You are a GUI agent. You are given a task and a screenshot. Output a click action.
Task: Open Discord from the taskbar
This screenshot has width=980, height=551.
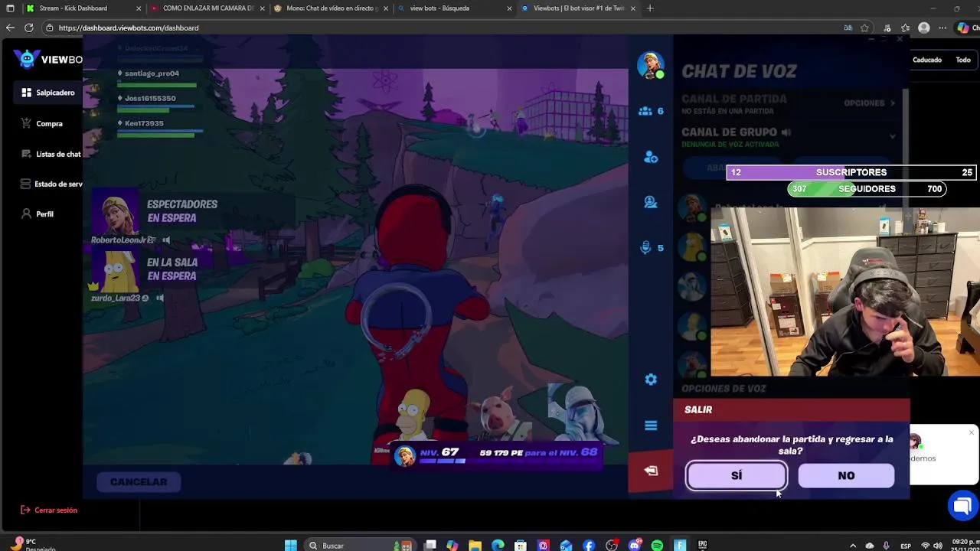pos(634,546)
